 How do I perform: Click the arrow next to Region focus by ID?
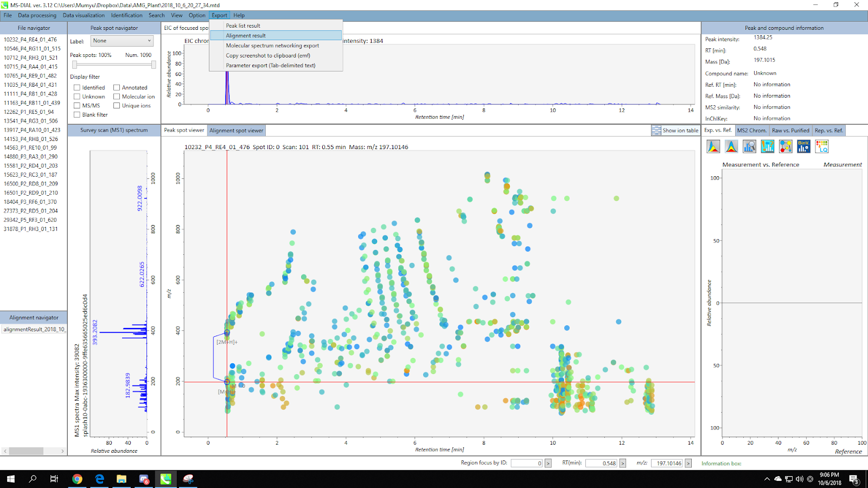(x=548, y=463)
